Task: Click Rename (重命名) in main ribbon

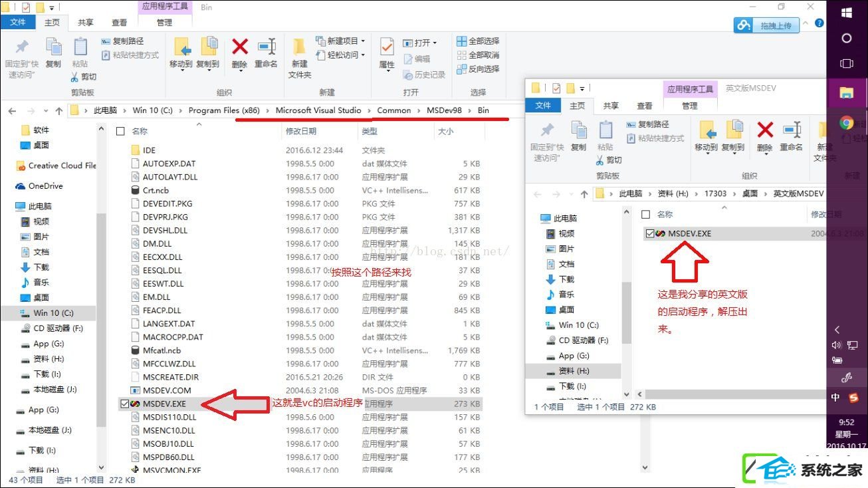Action: [266, 53]
